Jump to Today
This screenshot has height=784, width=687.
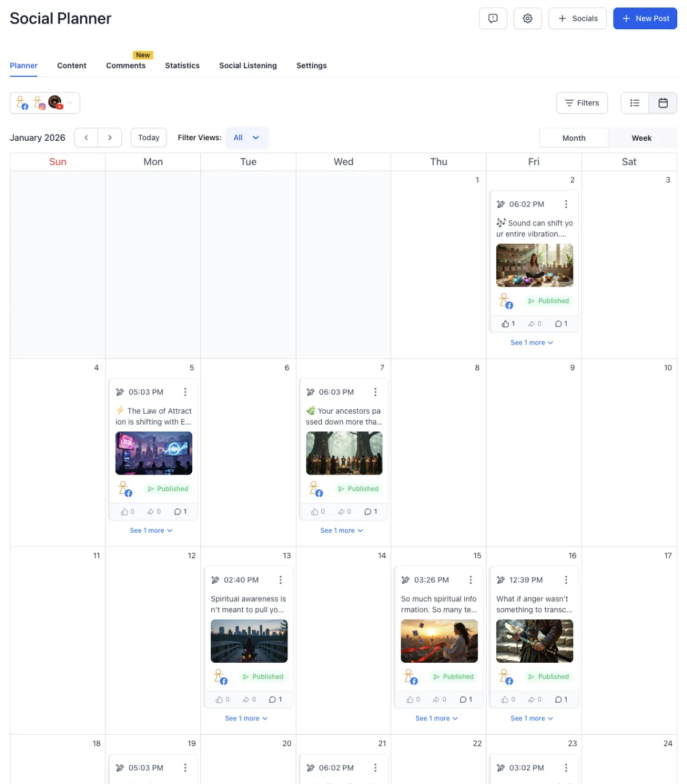tap(149, 137)
